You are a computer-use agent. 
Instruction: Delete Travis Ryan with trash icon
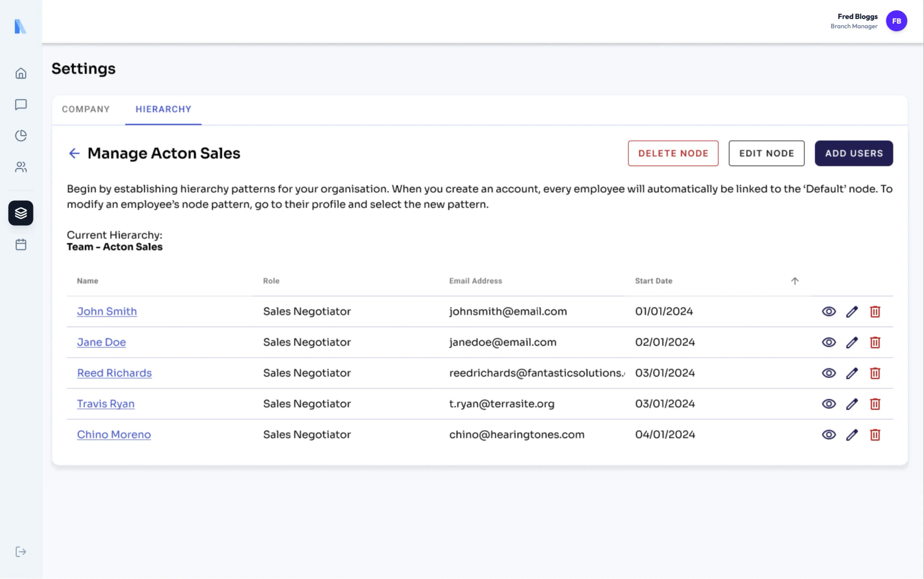875,404
